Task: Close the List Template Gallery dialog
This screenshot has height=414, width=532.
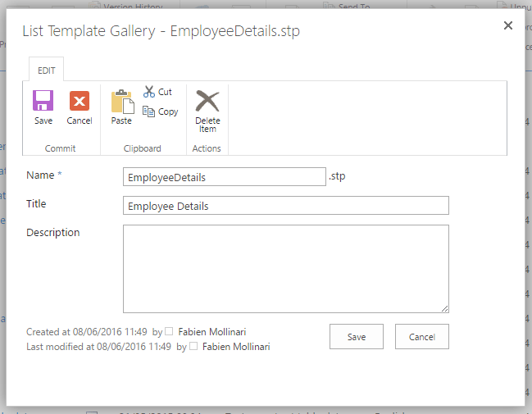Action: coord(508,25)
